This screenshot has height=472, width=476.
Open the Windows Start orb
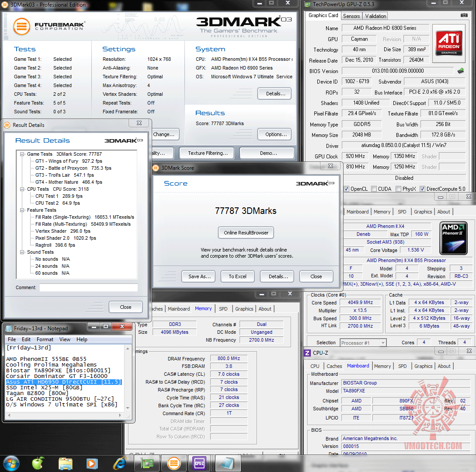pos(11,464)
